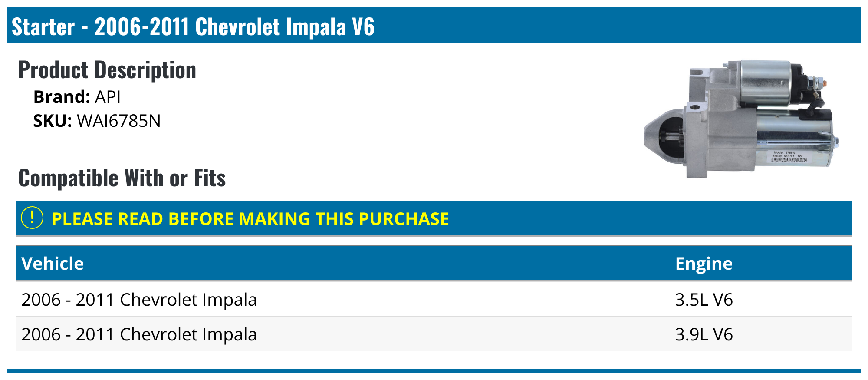Click the 3.9L V6 Chevrolet Impala vehicle cell
Viewport: 868px width, 380px height.
click(139, 334)
